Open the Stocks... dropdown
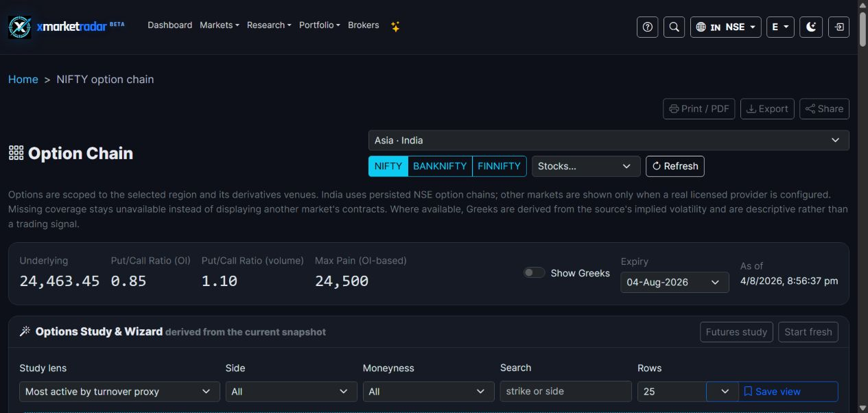 tap(586, 166)
